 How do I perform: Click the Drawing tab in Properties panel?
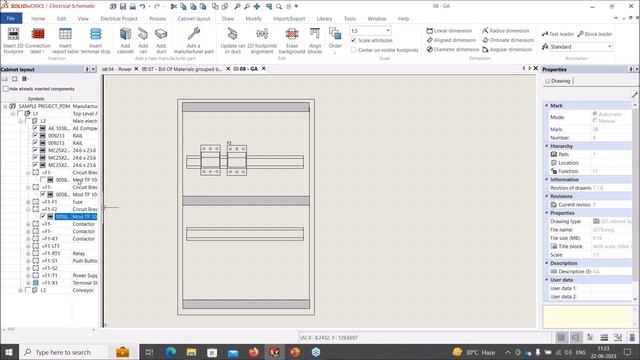tap(558, 81)
